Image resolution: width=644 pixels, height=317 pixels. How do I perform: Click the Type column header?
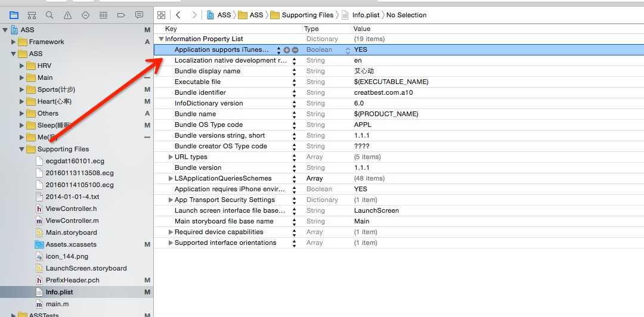(311, 29)
